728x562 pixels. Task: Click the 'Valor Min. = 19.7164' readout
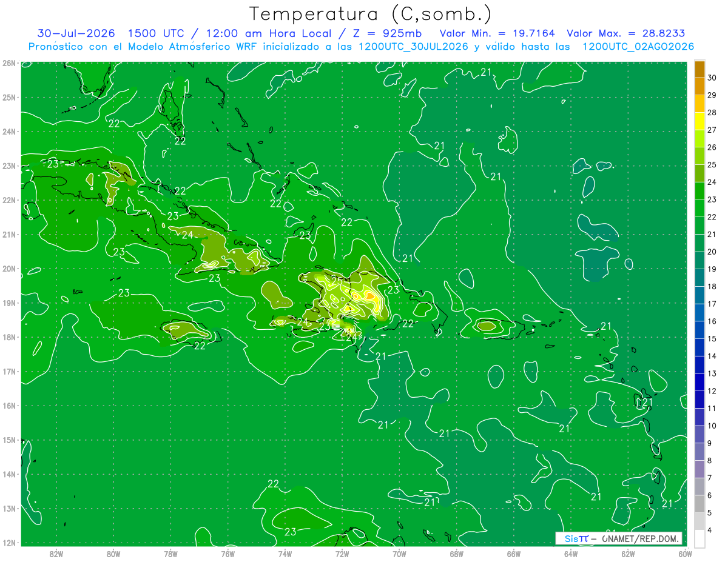click(x=497, y=33)
